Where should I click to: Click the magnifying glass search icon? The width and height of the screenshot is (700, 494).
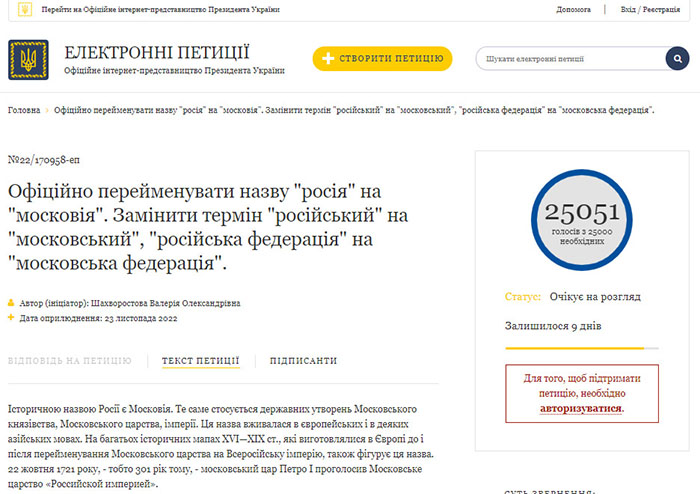[678, 59]
